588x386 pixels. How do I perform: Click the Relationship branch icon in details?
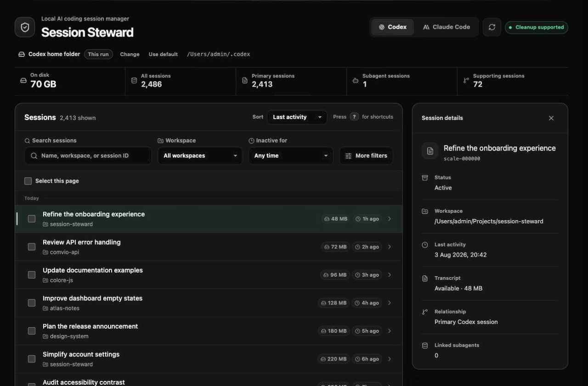click(x=425, y=312)
